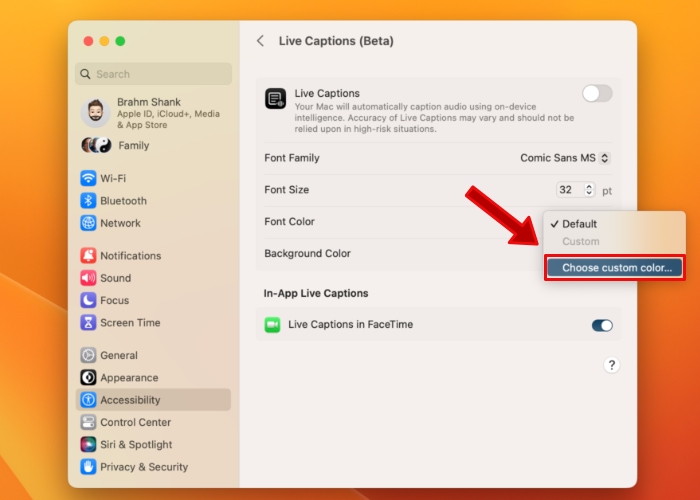Click the Search field in sidebar
This screenshot has width=700, height=500.
pos(154,74)
